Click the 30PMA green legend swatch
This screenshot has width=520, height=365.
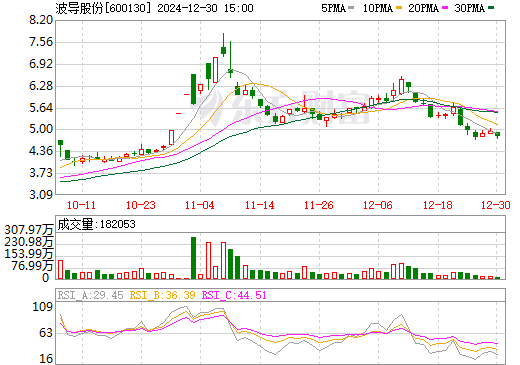pyautogui.click(x=491, y=8)
